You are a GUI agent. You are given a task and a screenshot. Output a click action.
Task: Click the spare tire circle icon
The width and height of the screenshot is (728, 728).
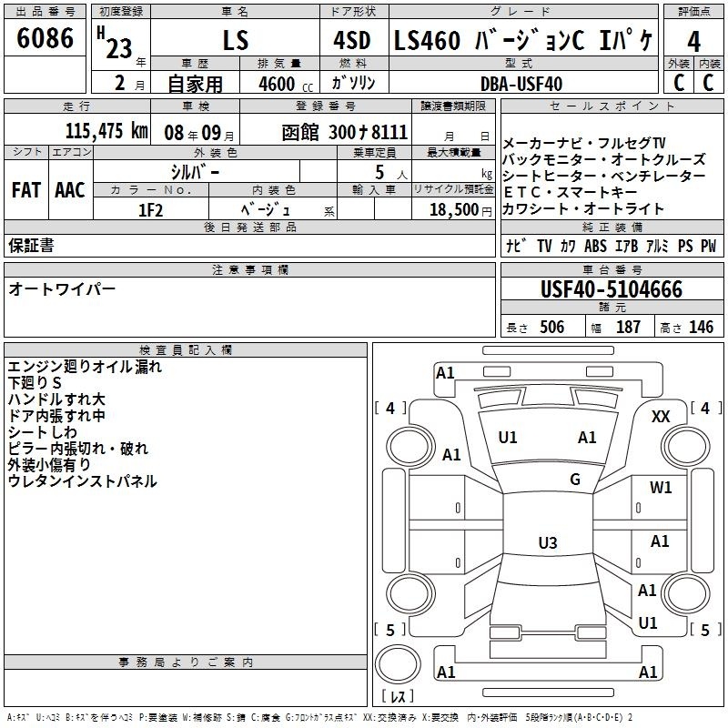398,664
